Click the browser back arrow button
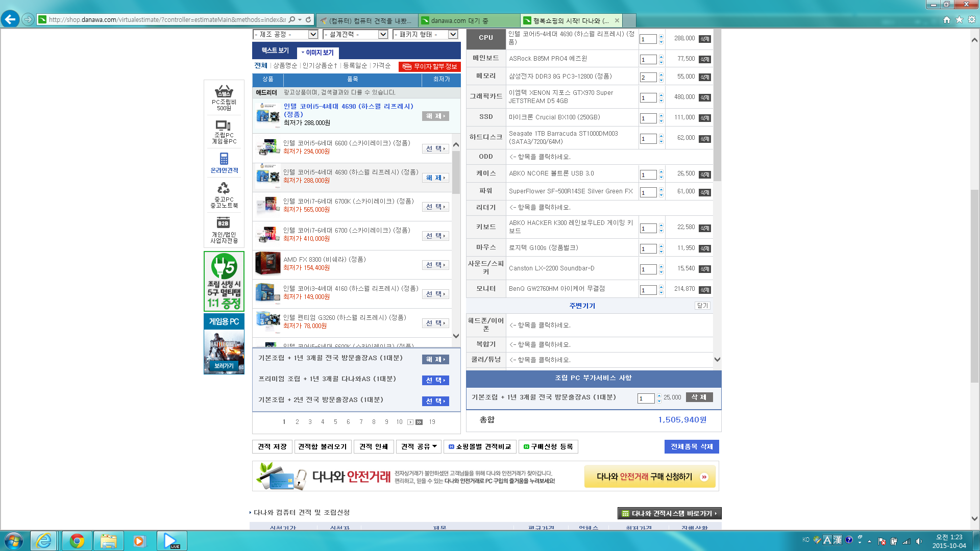 coord(10,19)
